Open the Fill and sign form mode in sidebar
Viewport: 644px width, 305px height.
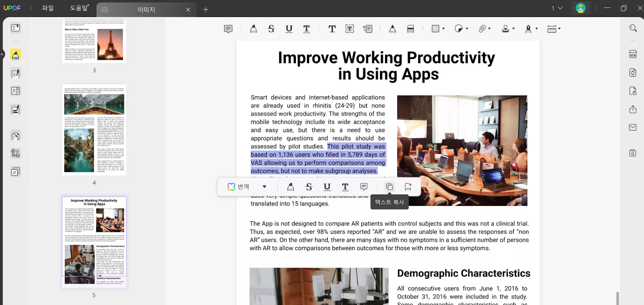pyautogui.click(x=15, y=110)
